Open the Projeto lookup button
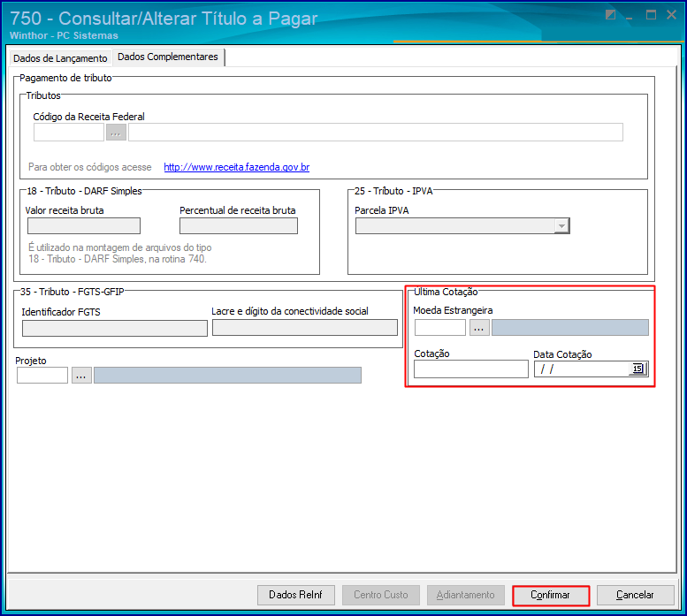687x616 pixels. coord(81,376)
